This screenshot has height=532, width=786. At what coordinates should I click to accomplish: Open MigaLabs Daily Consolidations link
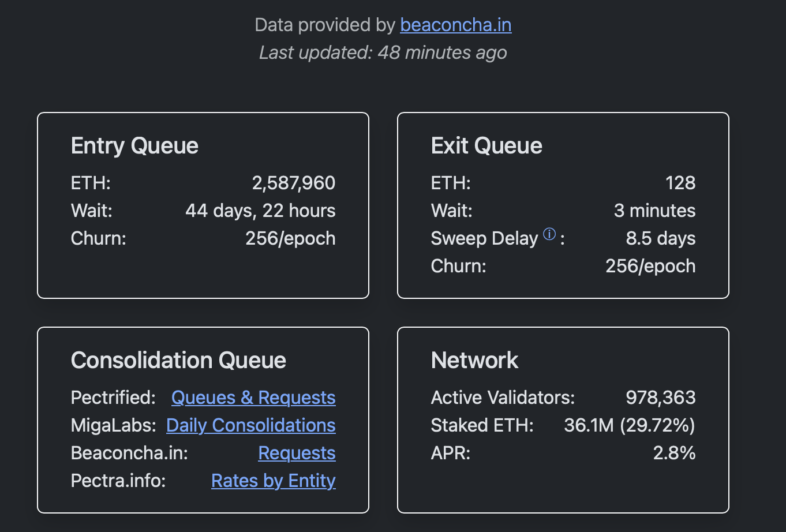click(250, 425)
